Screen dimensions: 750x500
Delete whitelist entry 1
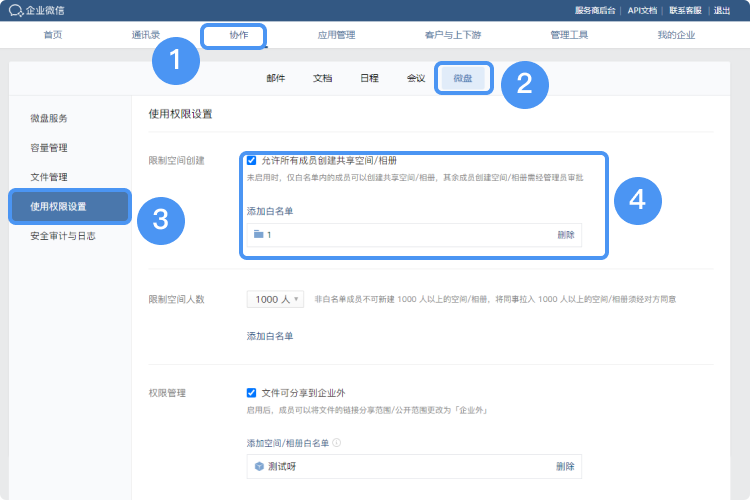point(566,234)
